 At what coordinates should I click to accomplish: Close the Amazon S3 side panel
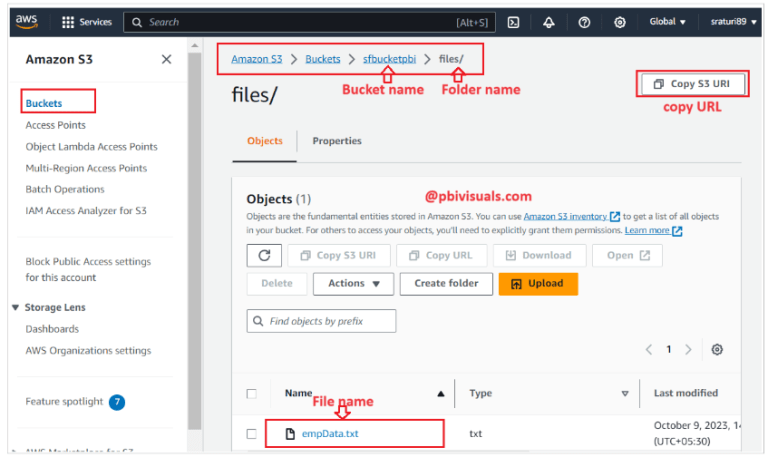[167, 59]
